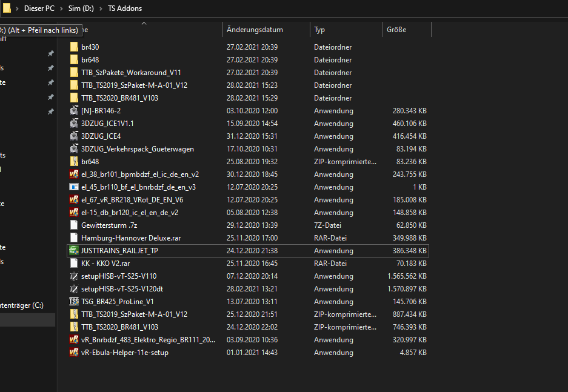Select the br430 folder icon
This screenshot has width=568, height=392.
74,47
